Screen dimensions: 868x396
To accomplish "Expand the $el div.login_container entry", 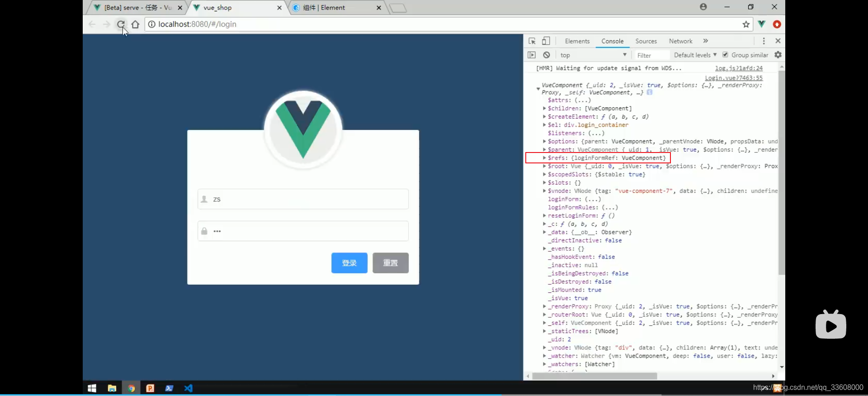I will [x=544, y=125].
